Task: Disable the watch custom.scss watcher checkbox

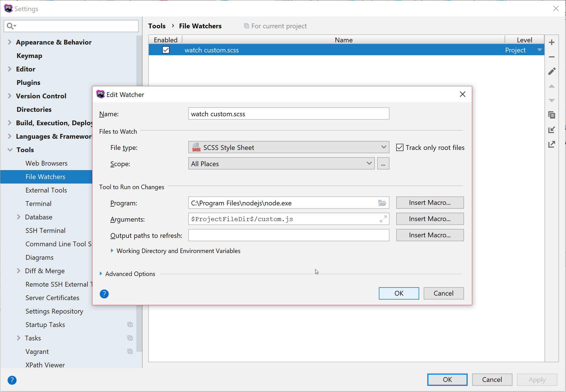Action: click(166, 50)
